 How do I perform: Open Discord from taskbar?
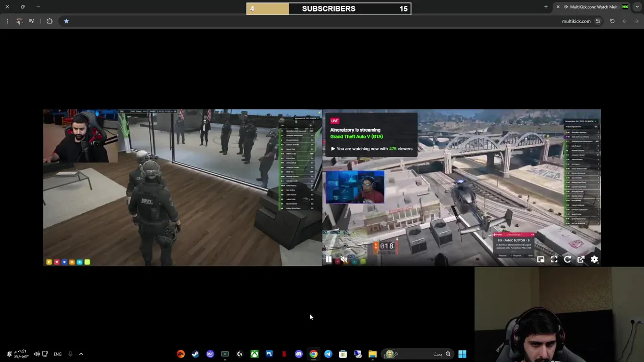299,354
